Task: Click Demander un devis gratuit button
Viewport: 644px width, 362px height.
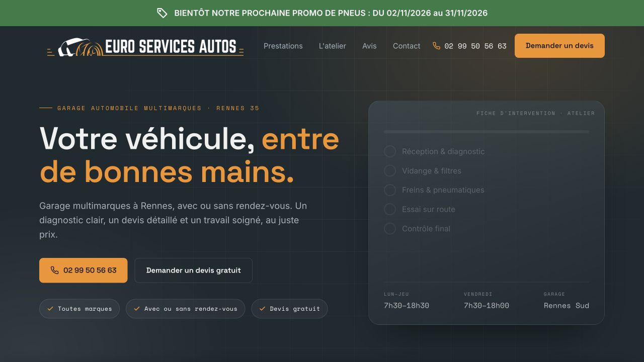Action: coord(194,270)
